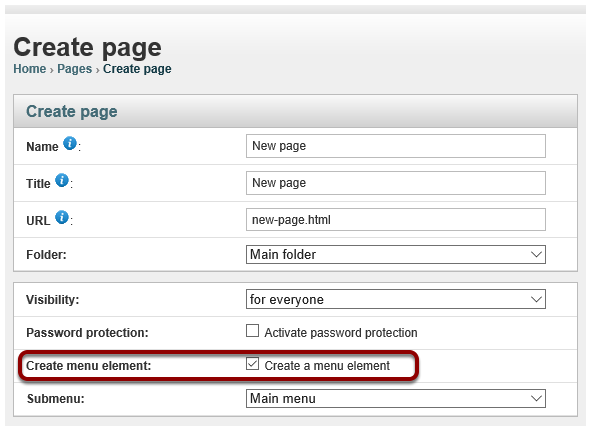The image size is (591, 431).
Task: Click into the Title input field
Action: (396, 183)
